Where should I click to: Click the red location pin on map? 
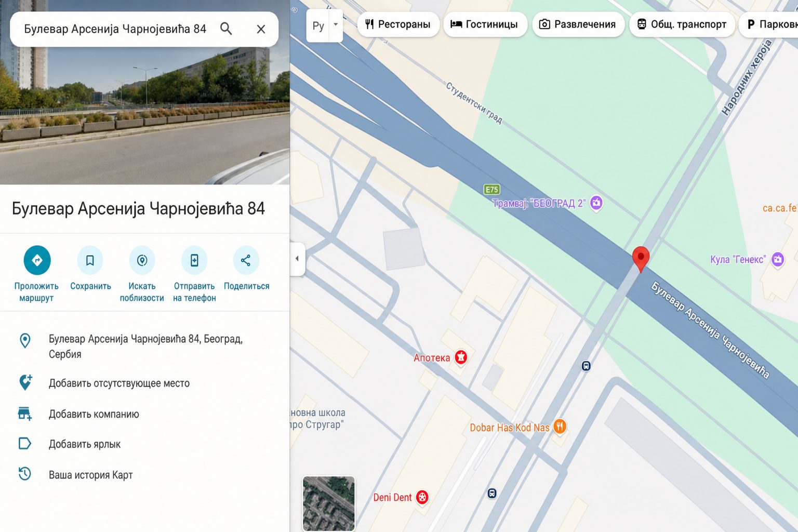click(641, 259)
